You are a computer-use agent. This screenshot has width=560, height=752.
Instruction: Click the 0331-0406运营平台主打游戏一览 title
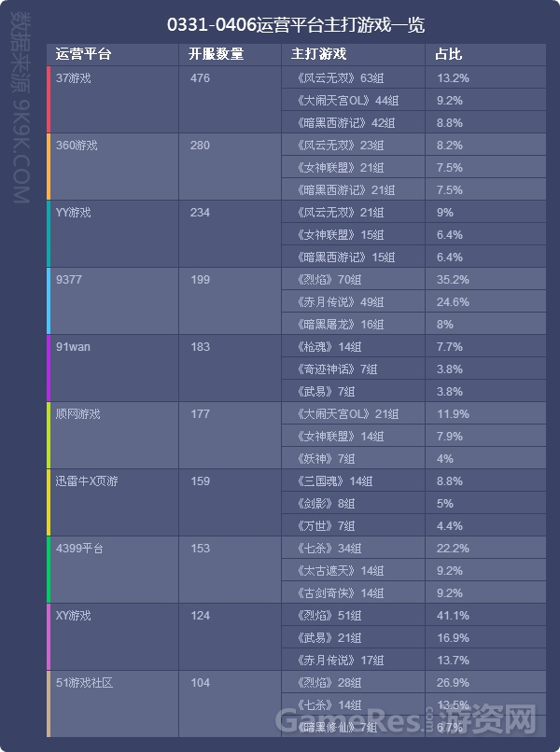[x=296, y=25]
